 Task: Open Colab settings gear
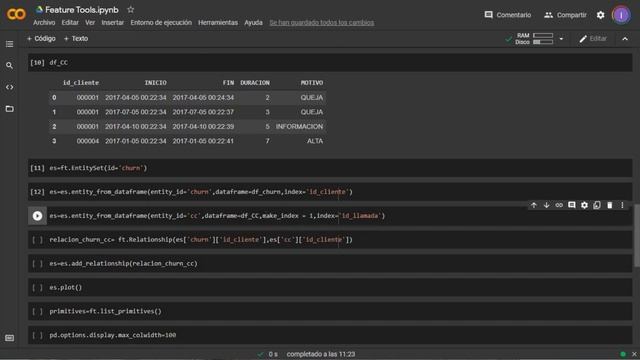(x=600, y=15)
